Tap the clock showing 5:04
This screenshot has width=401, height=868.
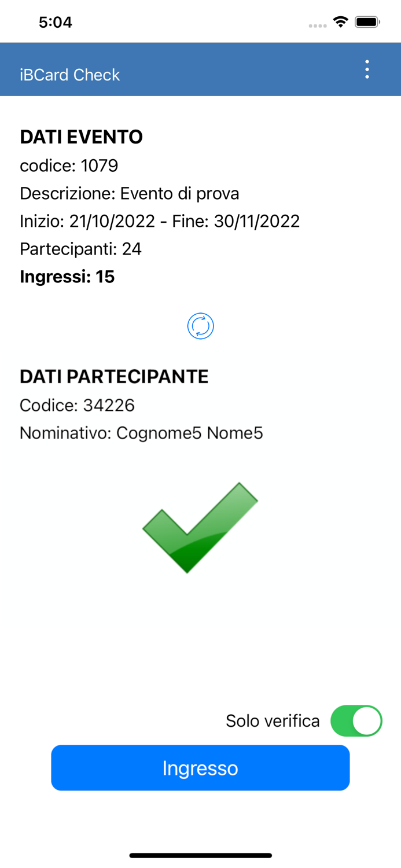56,21
